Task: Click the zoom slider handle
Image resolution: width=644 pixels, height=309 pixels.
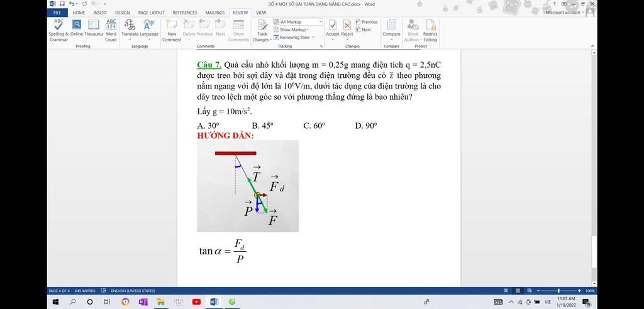Action: tap(558, 291)
